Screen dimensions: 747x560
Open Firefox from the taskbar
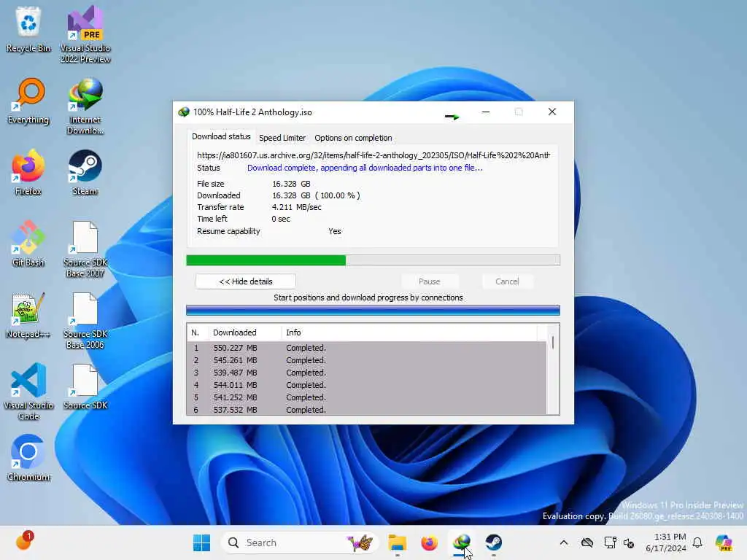click(x=429, y=542)
